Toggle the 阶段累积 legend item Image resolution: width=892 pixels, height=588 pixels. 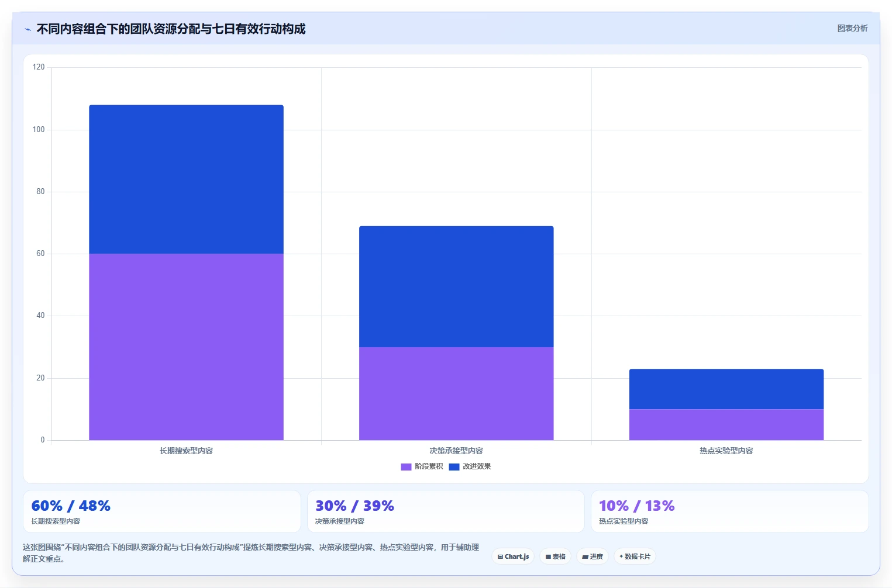coord(422,466)
